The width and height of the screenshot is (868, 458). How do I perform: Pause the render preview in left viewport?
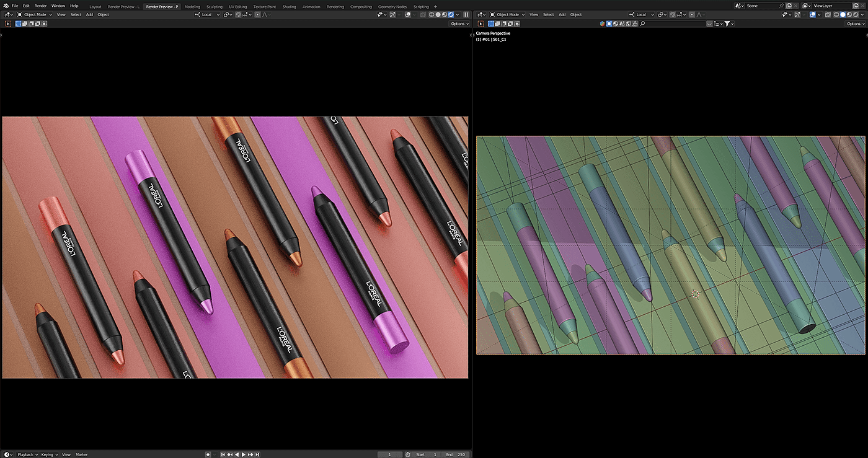466,14
